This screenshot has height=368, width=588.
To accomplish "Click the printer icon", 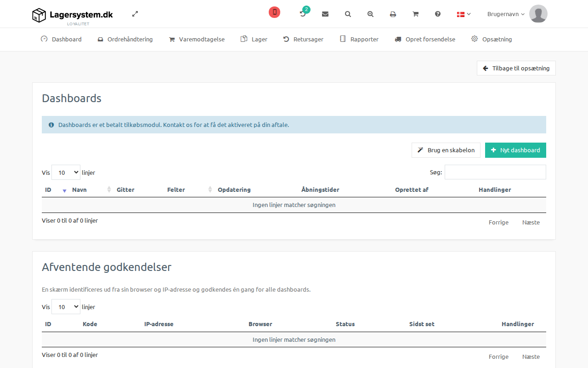I will coord(393,14).
